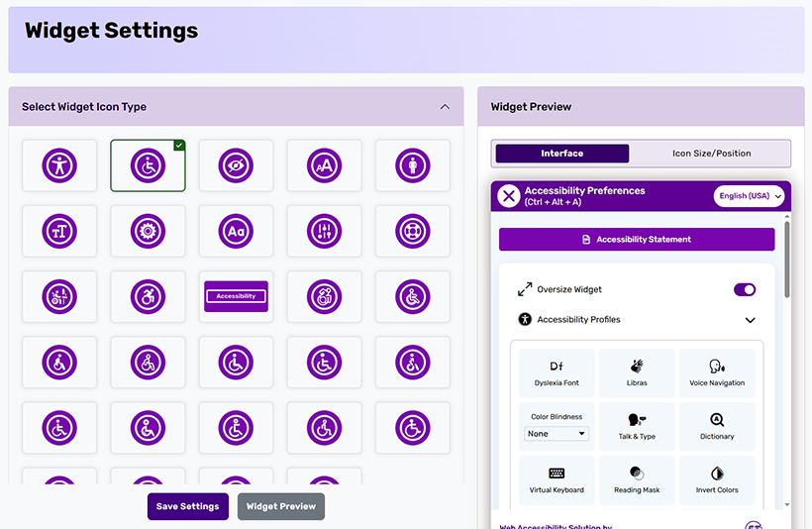Screen dimensions: 812x529
Task: Click the preview scrollbar down arrow
Action: point(787,504)
